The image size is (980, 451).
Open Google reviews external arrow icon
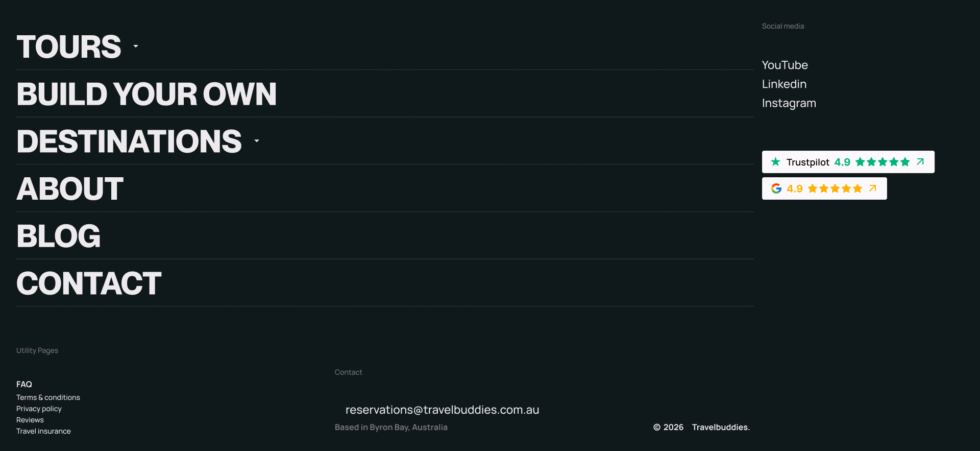tap(873, 188)
